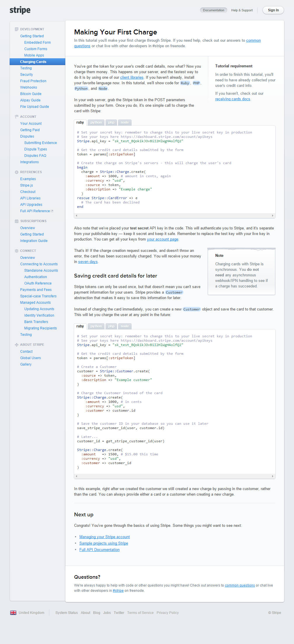Open Integration Guide under Subscriptions
Viewport: 294px width, 644px height.
pos(34,241)
